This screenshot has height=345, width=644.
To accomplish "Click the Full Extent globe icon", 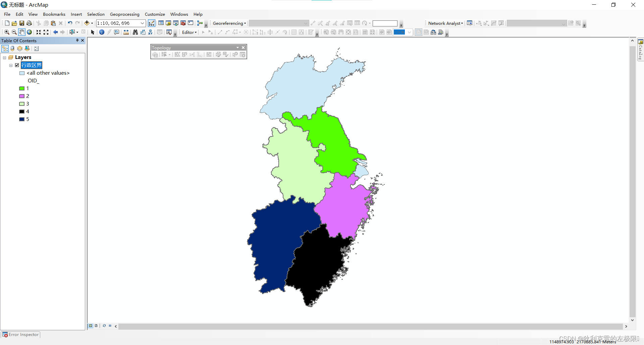I will tap(29, 32).
